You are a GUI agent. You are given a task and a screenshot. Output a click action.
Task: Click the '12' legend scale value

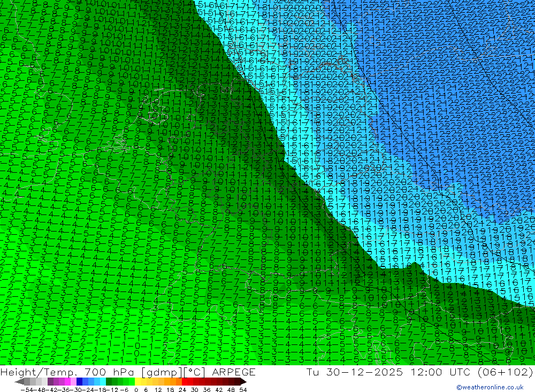click(158, 390)
